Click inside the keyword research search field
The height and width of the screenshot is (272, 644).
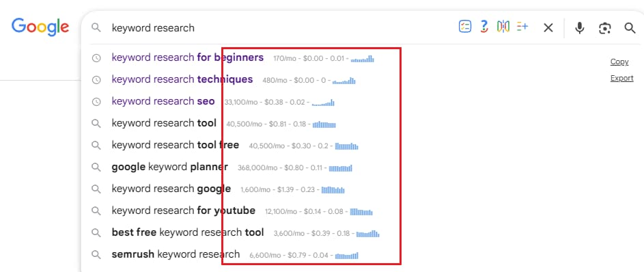click(279, 28)
